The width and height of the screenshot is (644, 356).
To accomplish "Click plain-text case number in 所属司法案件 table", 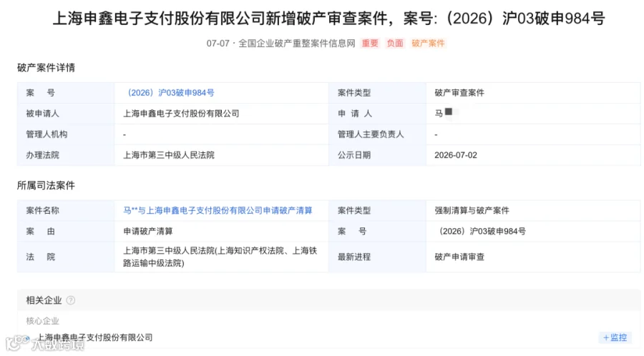I will click(x=480, y=232).
